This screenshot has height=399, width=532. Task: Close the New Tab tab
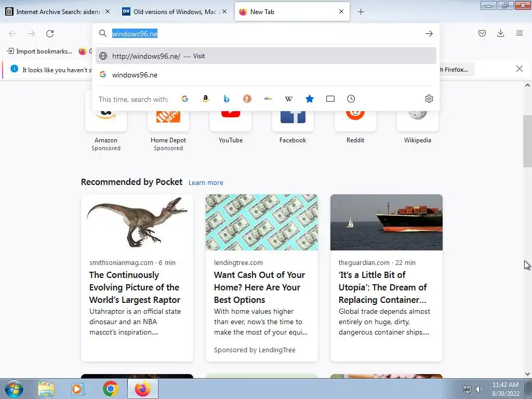341,11
